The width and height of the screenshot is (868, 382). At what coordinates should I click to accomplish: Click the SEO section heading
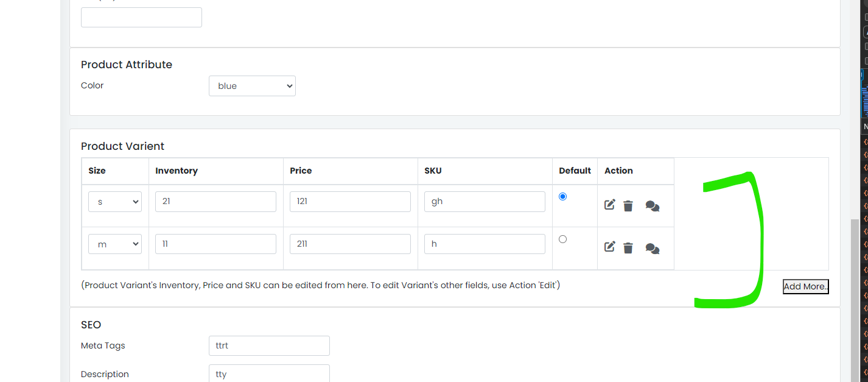pos(91,325)
